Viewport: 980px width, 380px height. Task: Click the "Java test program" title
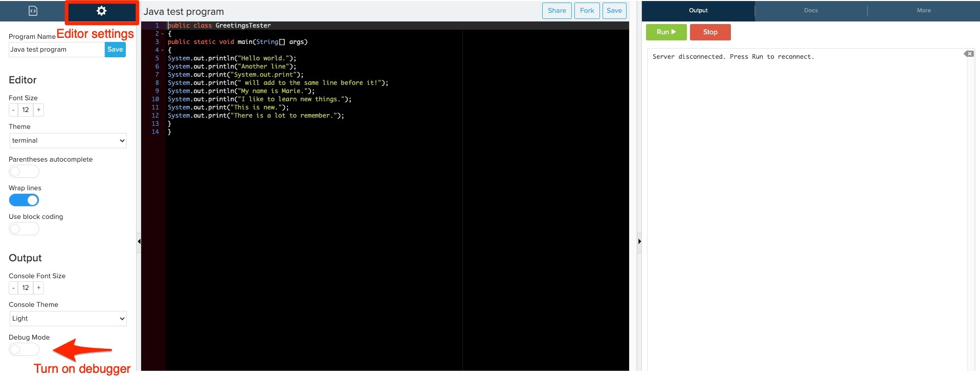(184, 11)
